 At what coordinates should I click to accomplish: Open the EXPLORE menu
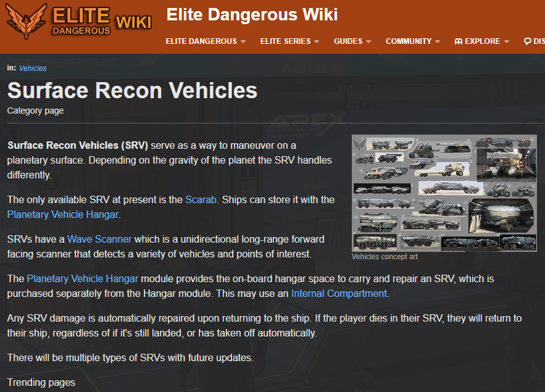(483, 41)
